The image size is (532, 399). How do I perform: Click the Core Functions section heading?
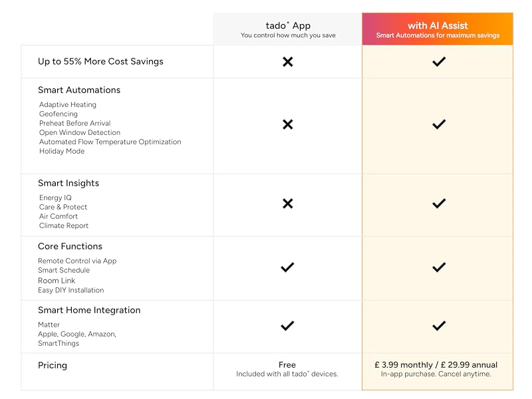(x=70, y=246)
